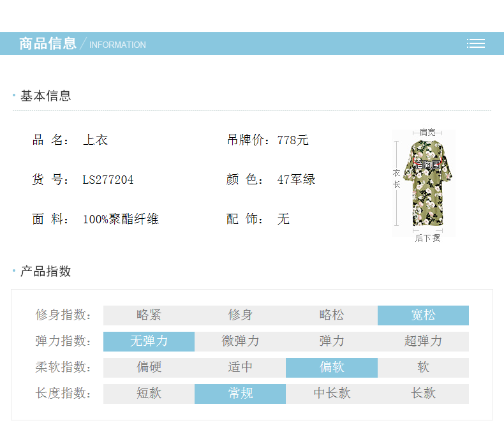Screen dimensions: 504x430
Task: Select the highlighted 偏软 softness option
Action: coord(332,367)
